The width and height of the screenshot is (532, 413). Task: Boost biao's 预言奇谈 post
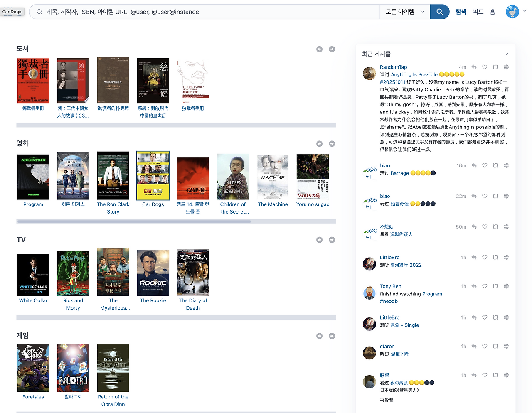click(495, 196)
